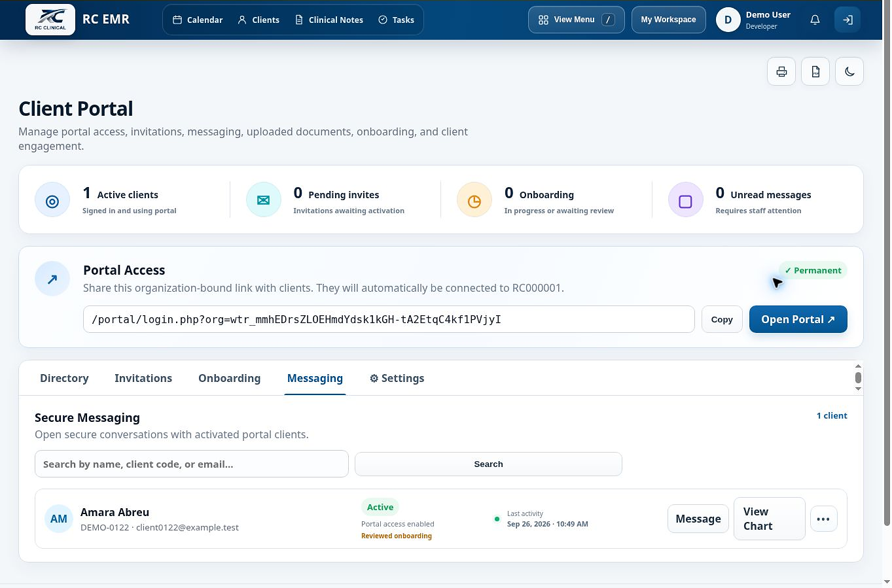Click the Unread messages square icon
The image size is (892, 588).
pyautogui.click(x=686, y=199)
